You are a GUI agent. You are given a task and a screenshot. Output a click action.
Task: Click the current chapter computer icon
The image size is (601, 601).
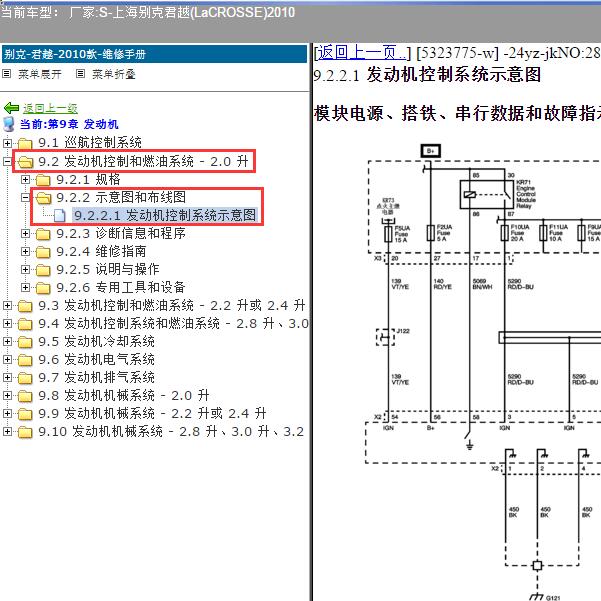[x=9, y=124]
